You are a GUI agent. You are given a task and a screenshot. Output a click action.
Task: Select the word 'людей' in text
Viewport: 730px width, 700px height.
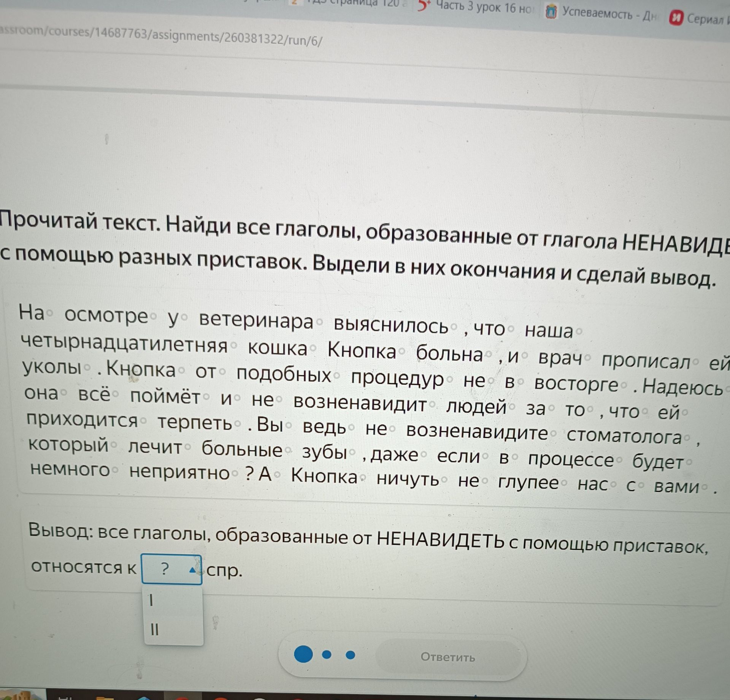(476, 407)
